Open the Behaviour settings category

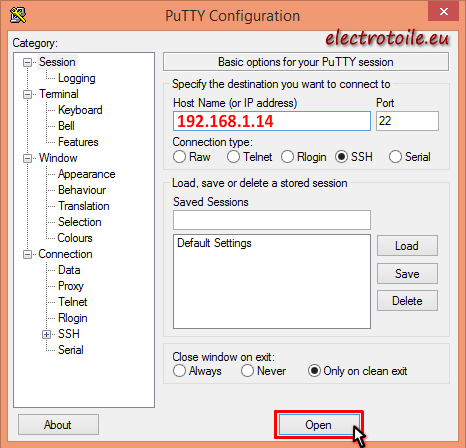(x=82, y=190)
